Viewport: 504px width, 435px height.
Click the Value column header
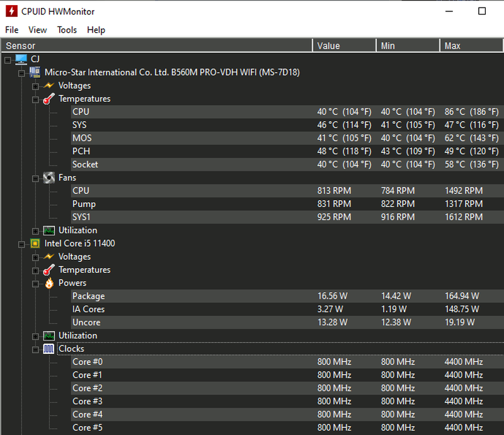pos(344,45)
